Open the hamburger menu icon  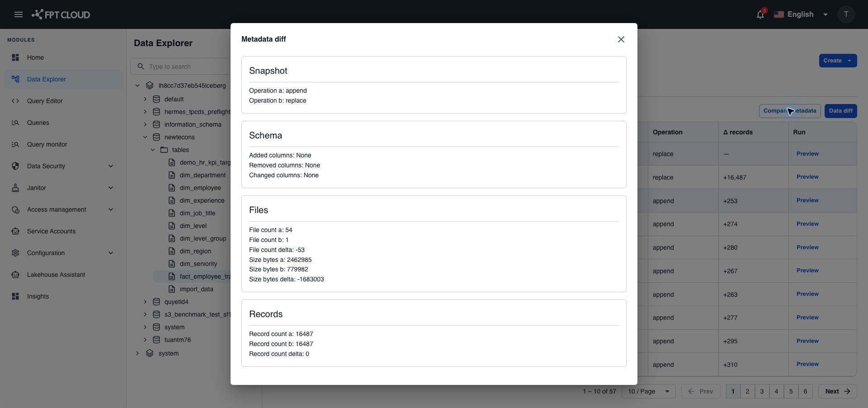coord(19,14)
